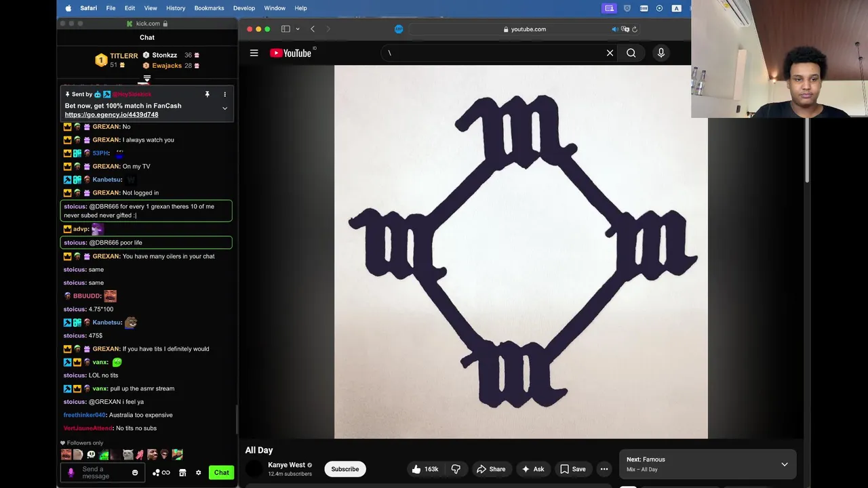868x488 pixels.
Task: Click Stonkzz in the leaderboard
Action: (165, 55)
